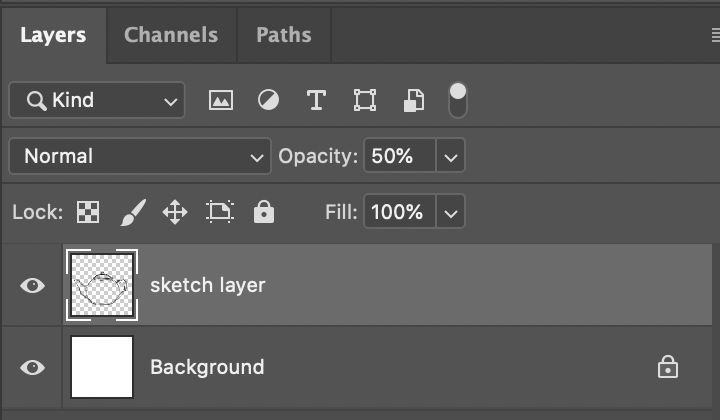Prevent artboard auto-nesting lock icon
This screenshot has width=720, height=420.
(x=220, y=212)
